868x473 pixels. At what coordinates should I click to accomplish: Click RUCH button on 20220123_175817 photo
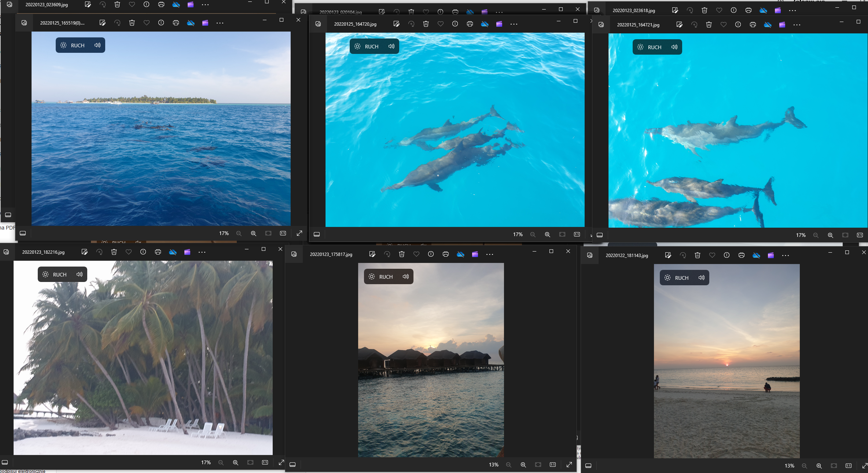pyautogui.click(x=381, y=276)
